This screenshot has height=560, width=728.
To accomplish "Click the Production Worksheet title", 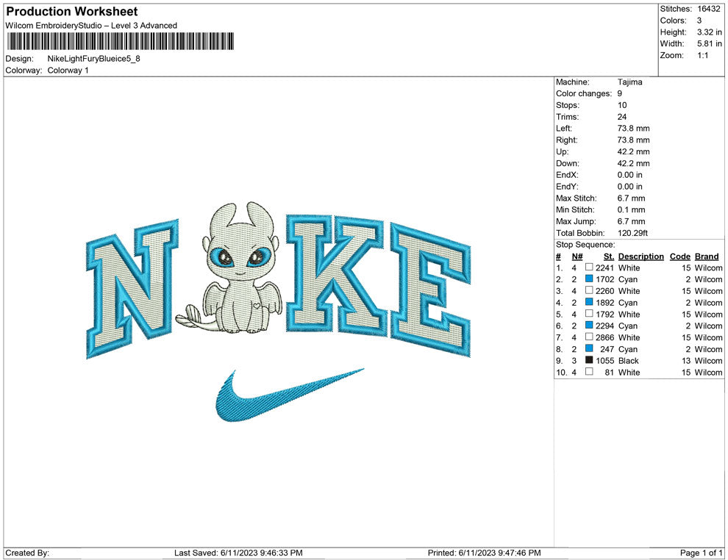I will click(x=72, y=12).
